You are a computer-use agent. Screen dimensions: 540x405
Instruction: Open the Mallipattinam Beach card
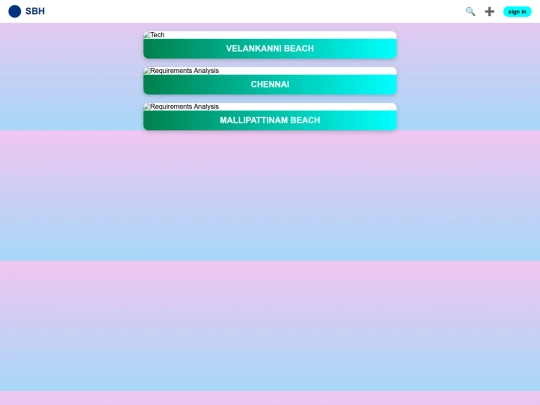click(270, 116)
